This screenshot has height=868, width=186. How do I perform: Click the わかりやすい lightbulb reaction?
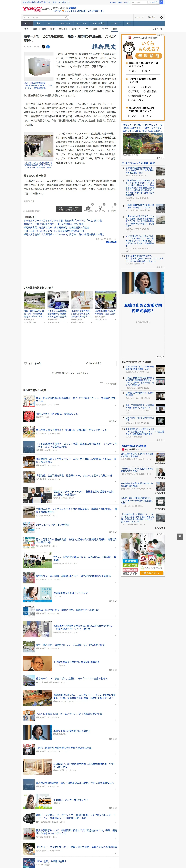pos(100,208)
